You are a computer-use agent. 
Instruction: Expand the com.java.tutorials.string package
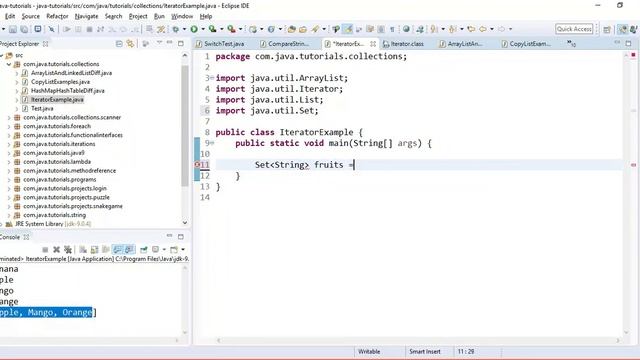pyautogui.click(x=9, y=215)
